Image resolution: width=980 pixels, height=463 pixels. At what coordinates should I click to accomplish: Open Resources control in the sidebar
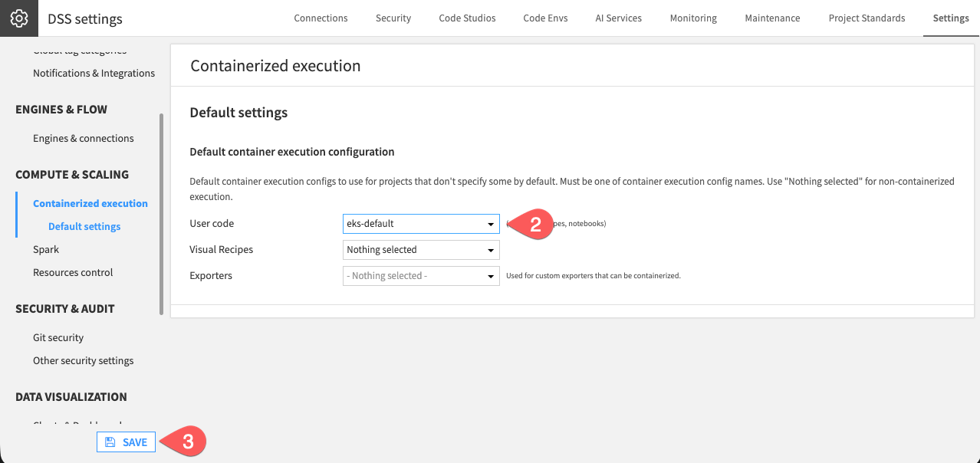tap(73, 273)
